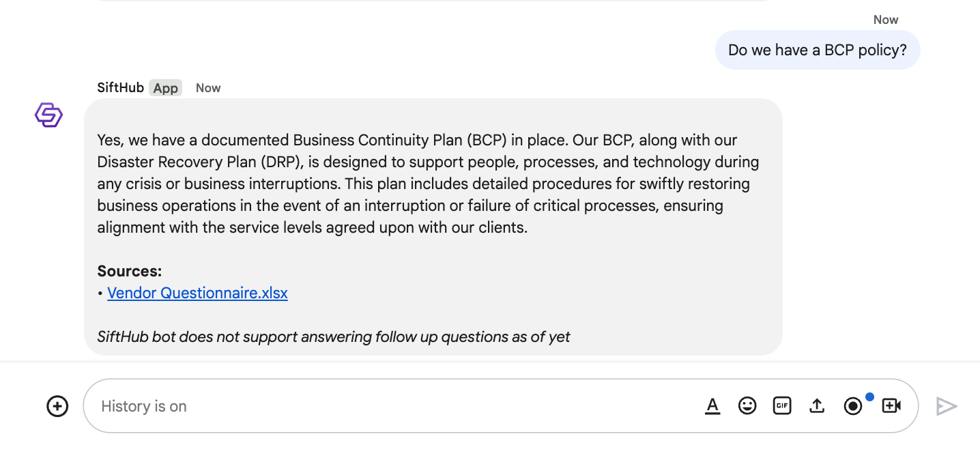Click the italic follow-up questions disclaimer
The image size is (980, 460).
[x=334, y=336]
